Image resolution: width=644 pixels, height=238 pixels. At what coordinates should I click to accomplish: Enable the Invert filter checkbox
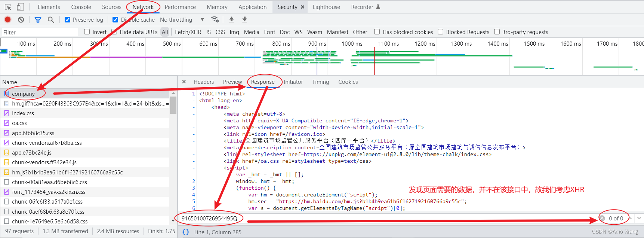pos(87,32)
